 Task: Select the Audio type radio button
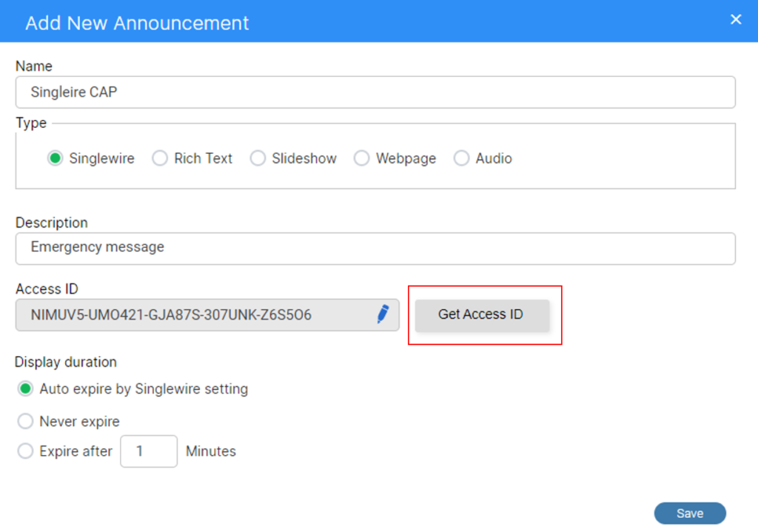461,158
